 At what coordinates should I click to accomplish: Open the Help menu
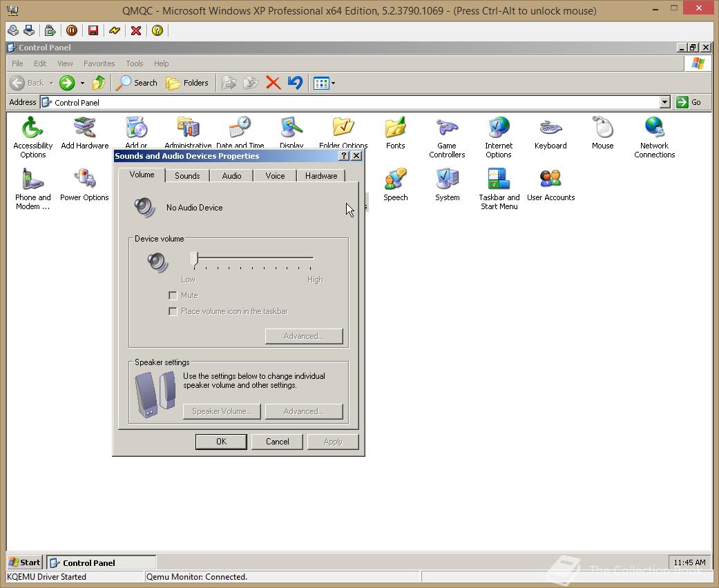point(161,63)
